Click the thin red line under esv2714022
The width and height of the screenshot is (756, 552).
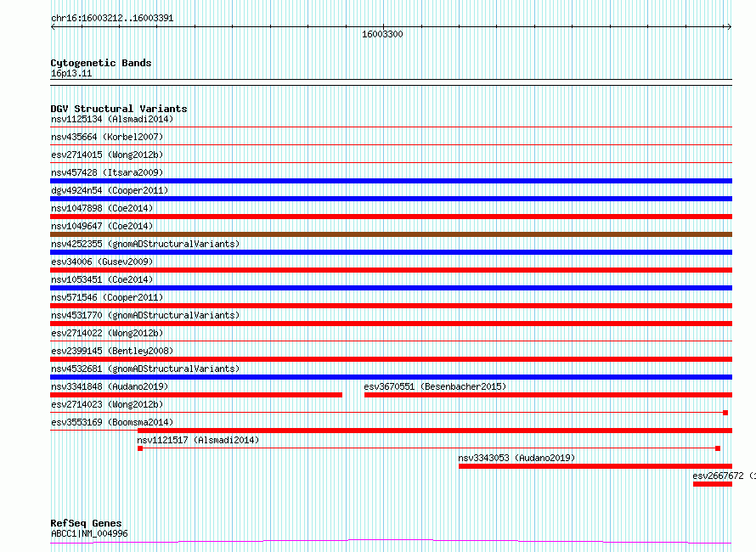point(391,341)
